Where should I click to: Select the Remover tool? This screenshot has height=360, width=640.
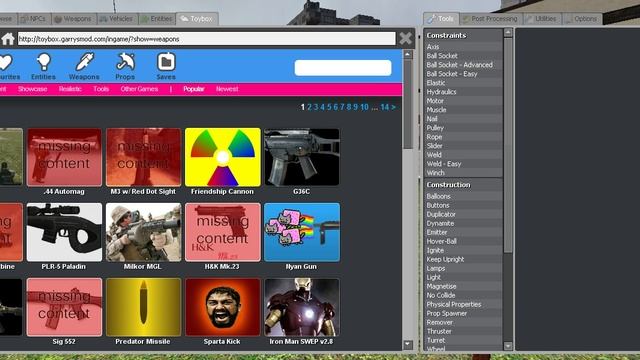(463, 322)
